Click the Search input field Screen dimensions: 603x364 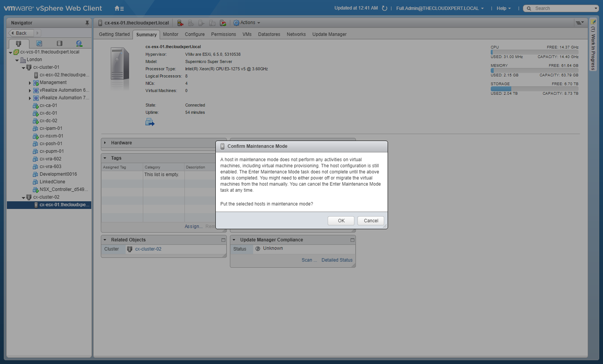point(562,8)
